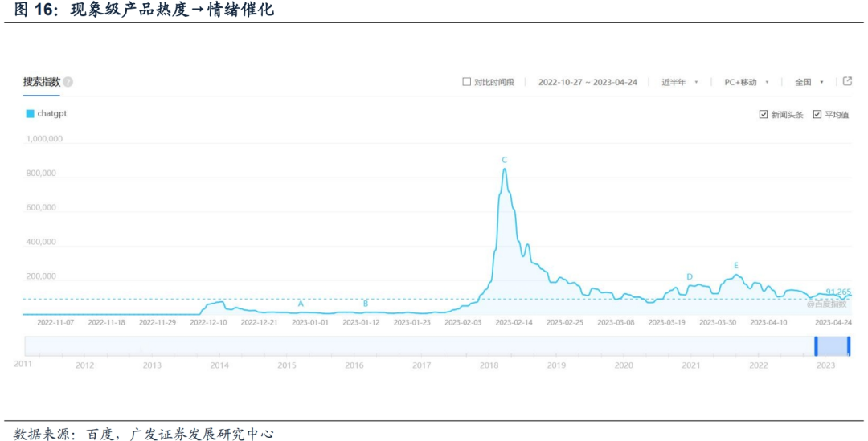Enable the 对比时间段 checkbox
The height and width of the screenshot is (441, 868).
pyautogui.click(x=467, y=82)
